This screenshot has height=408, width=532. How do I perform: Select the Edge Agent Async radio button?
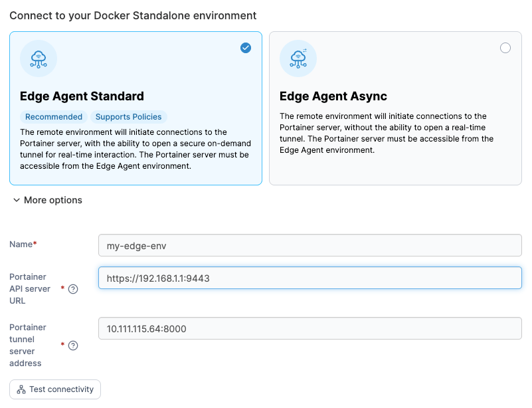(505, 48)
